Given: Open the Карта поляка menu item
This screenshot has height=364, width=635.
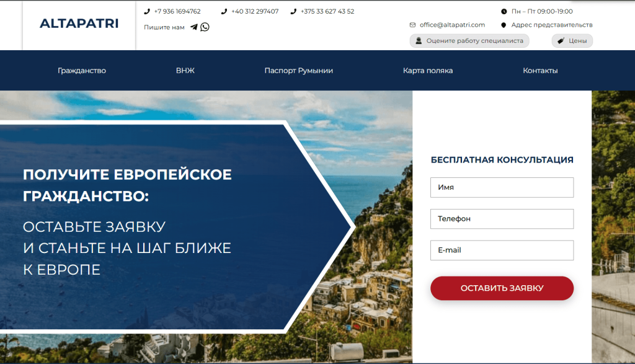Looking at the screenshot, I should click(428, 71).
